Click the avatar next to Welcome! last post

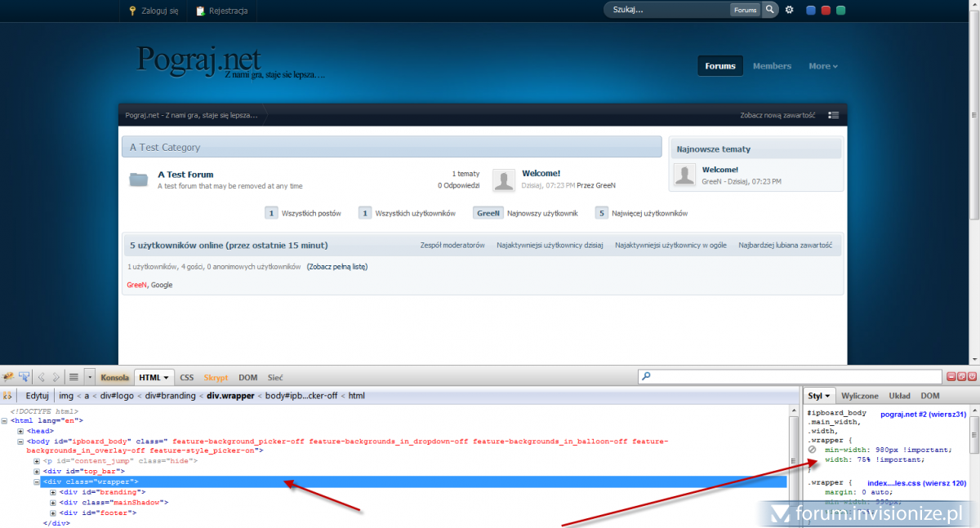(x=504, y=180)
